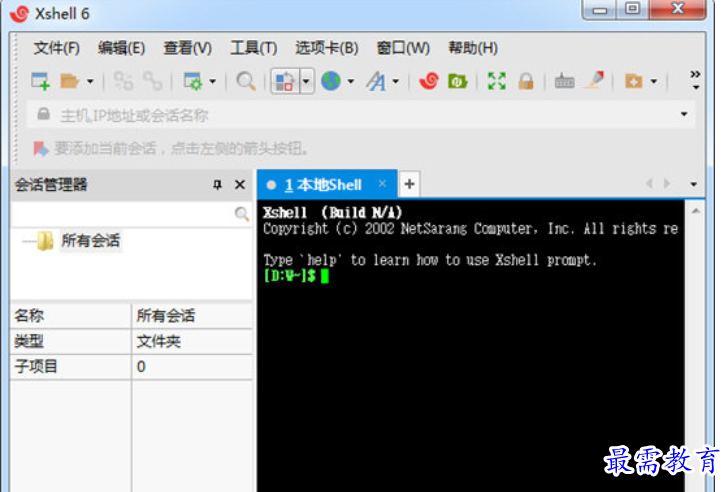Expand the folder-plus icon dropdown arrow

click(654, 82)
